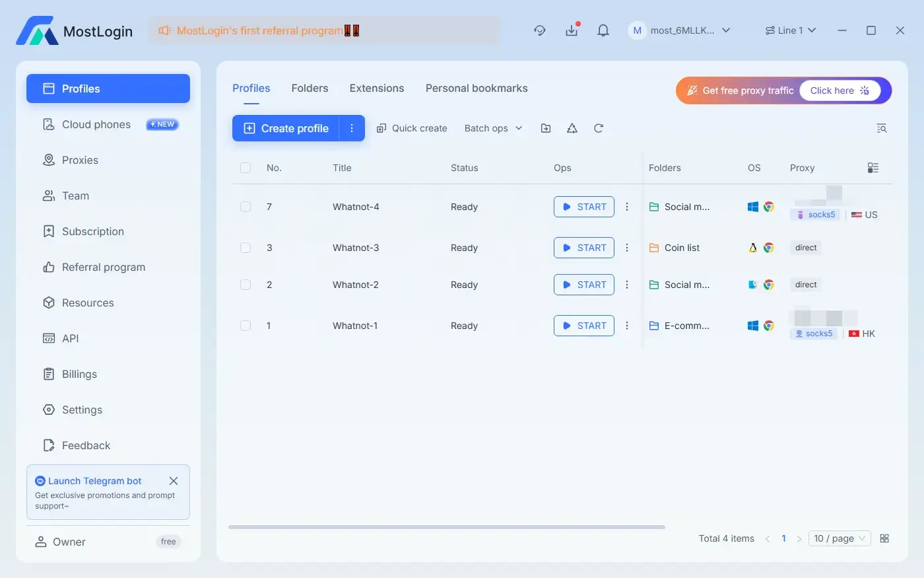Click the move-to-folder icon next to Batch ops
This screenshot has width=924, height=578.
tap(545, 127)
